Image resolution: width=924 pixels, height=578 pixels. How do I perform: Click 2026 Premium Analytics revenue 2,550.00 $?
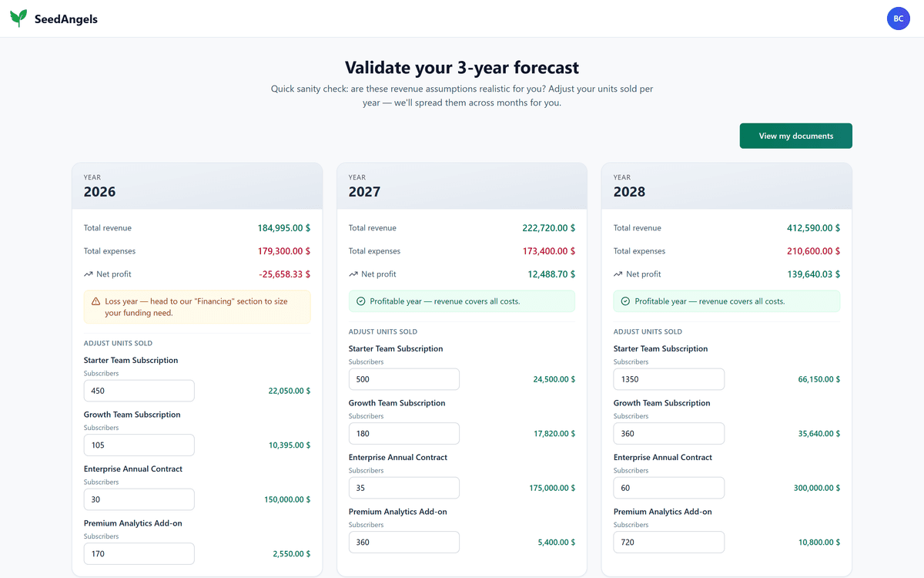(292, 553)
